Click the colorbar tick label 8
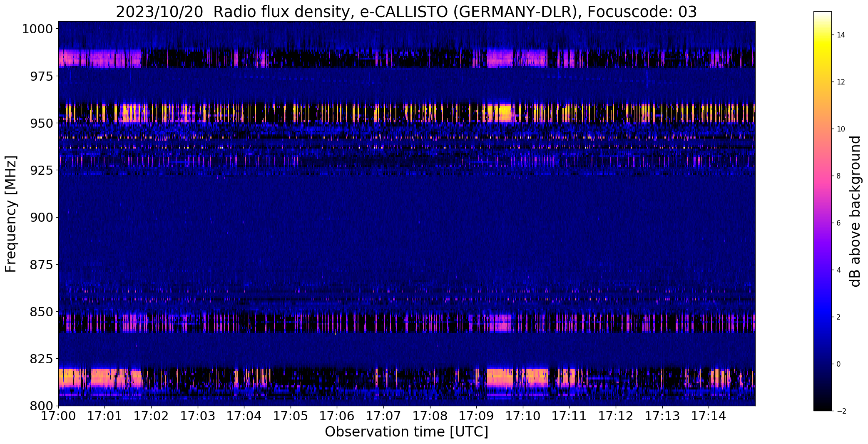868x444 pixels. [x=838, y=176]
